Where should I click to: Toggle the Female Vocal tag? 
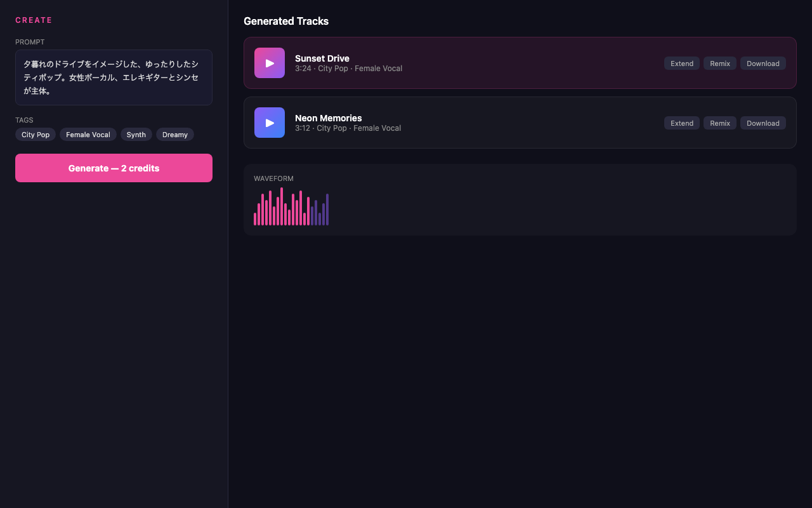[x=88, y=134]
